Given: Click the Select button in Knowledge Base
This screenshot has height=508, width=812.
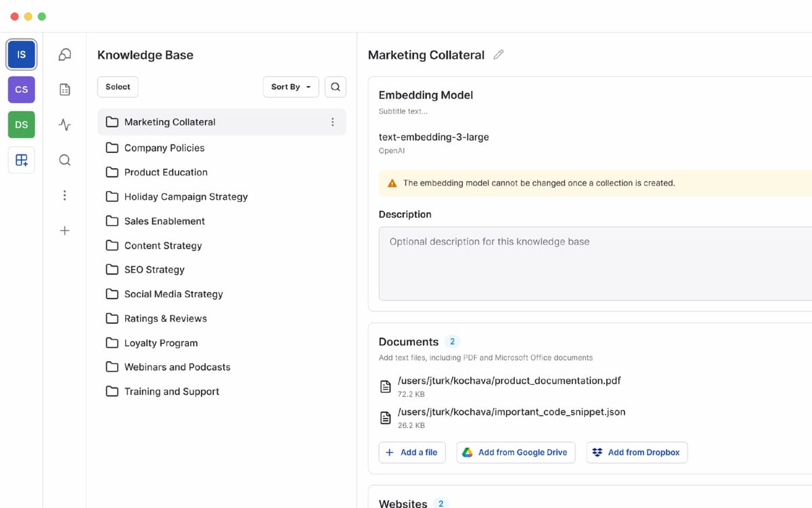Looking at the screenshot, I should 118,87.
